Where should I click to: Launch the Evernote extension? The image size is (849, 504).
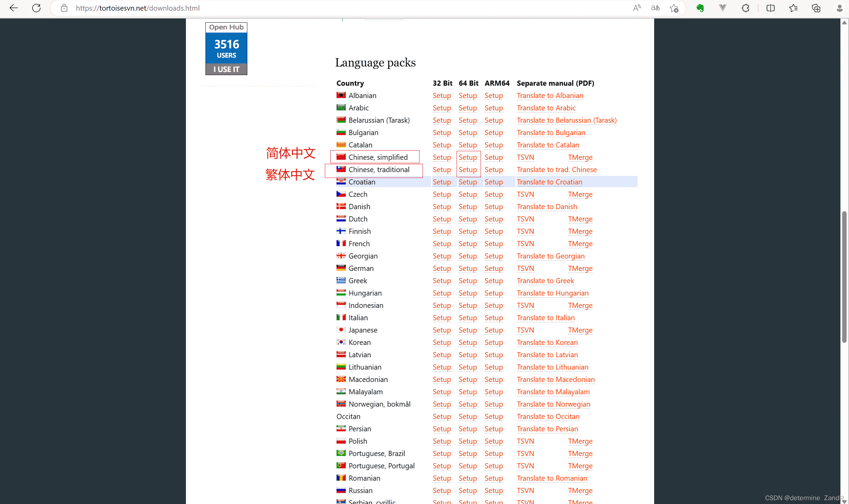click(700, 8)
